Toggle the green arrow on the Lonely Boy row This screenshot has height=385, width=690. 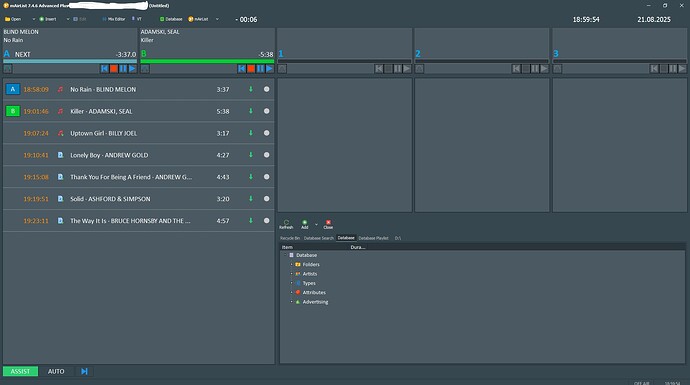pyautogui.click(x=251, y=155)
